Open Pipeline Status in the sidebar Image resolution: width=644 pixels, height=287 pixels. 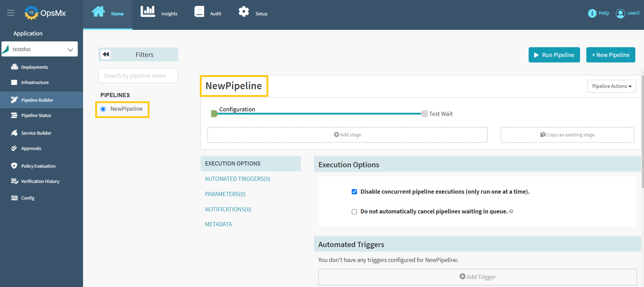tap(36, 116)
